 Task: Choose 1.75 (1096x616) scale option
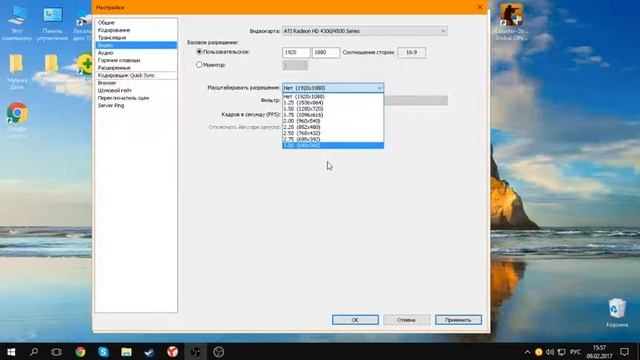click(333, 115)
